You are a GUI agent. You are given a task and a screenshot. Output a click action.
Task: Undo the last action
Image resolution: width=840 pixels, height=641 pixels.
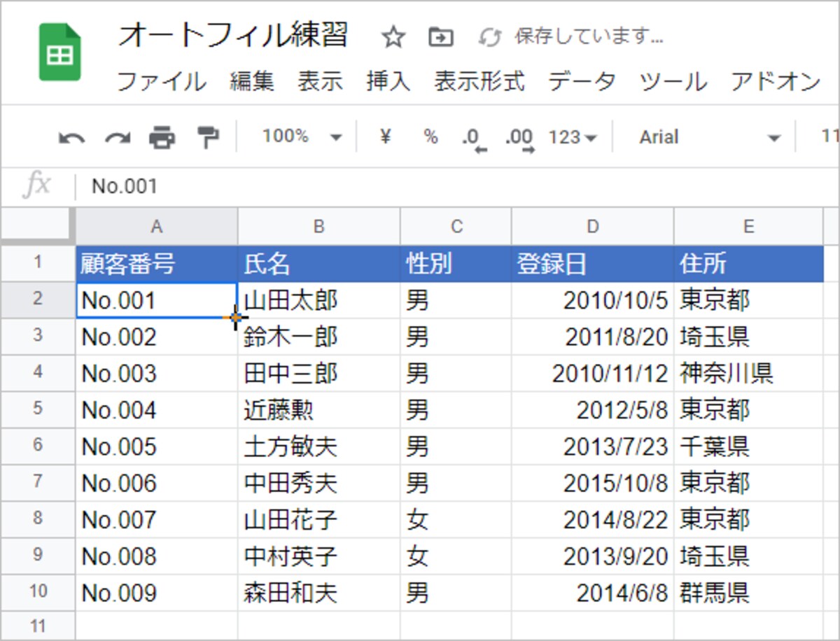[x=71, y=138]
